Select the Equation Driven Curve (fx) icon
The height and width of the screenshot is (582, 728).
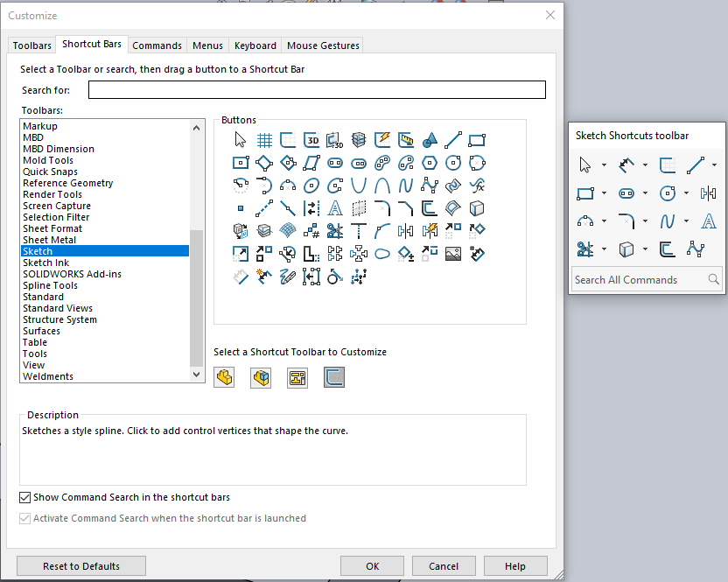[477, 186]
